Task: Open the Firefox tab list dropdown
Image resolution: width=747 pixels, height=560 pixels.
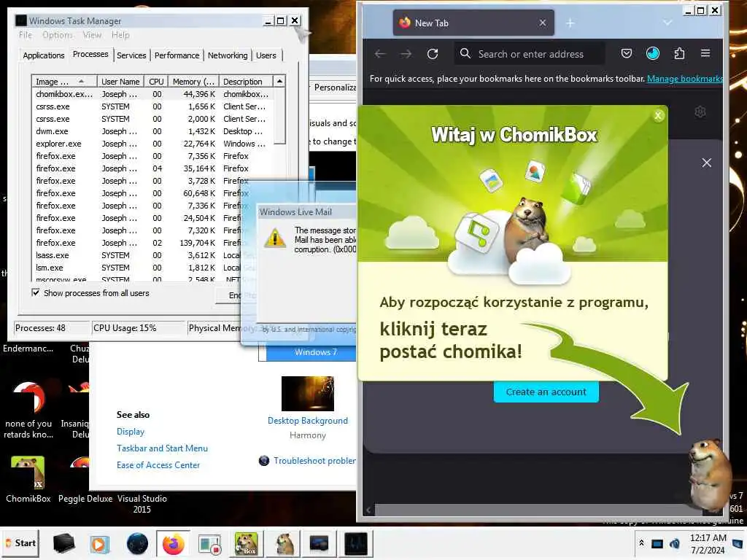Action: pyautogui.click(x=667, y=23)
